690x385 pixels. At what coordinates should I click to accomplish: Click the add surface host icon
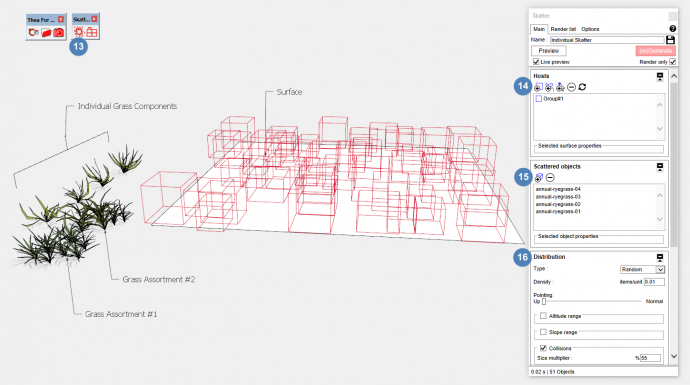coord(538,87)
